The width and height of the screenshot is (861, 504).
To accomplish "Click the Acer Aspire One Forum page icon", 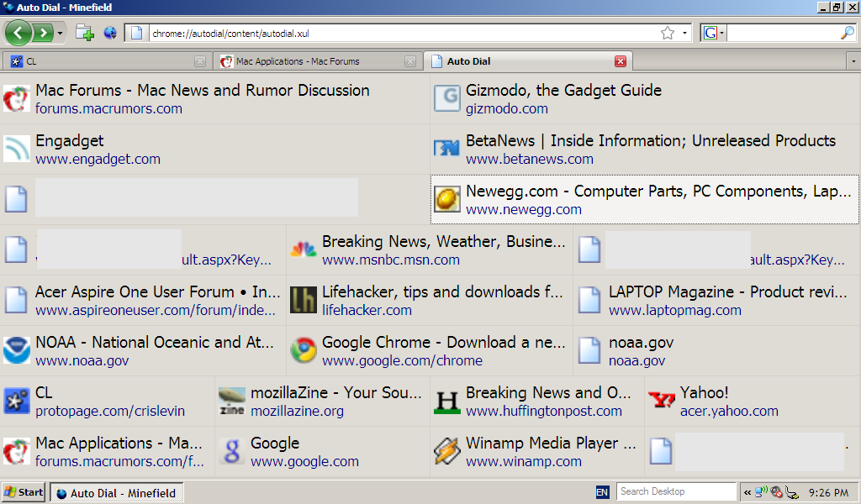I will [x=16, y=300].
